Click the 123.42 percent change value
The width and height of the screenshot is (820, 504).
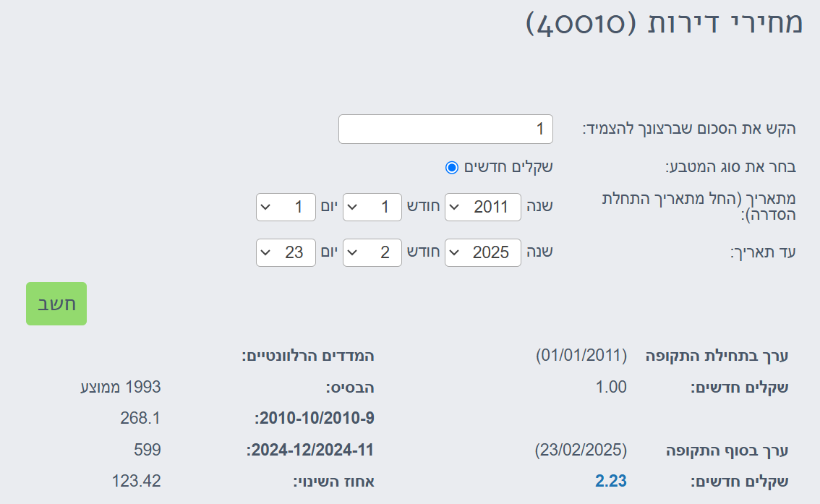(x=137, y=481)
